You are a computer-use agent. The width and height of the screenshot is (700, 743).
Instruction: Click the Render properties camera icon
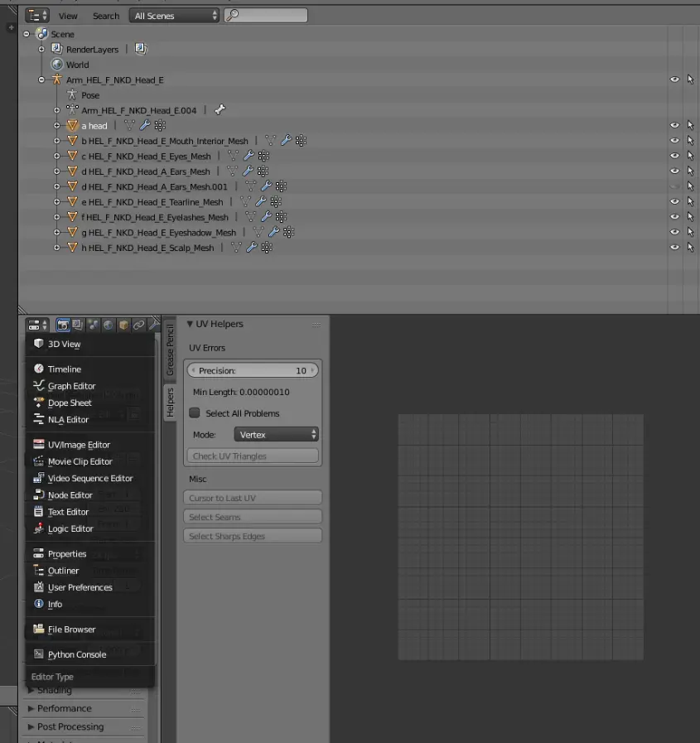click(63, 326)
